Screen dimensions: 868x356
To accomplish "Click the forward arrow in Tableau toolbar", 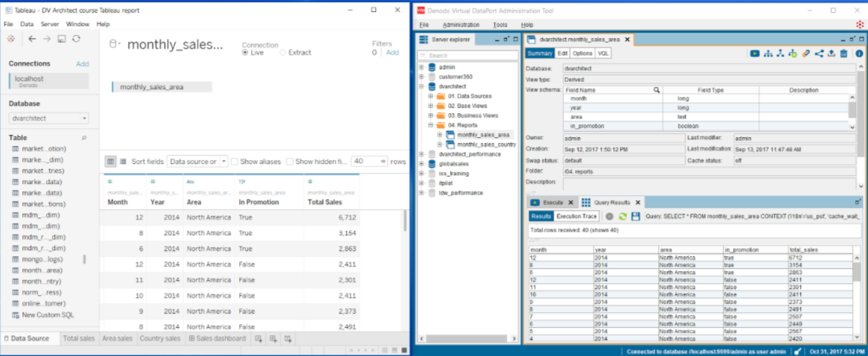I will click(47, 39).
